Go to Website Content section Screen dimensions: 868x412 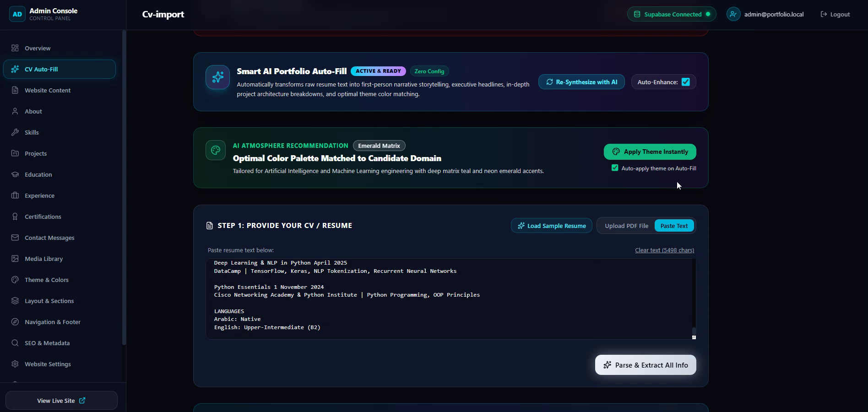coord(60,90)
